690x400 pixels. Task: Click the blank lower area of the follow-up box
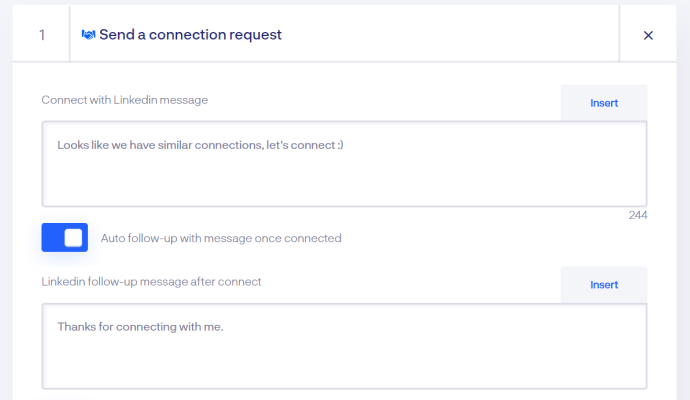[x=344, y=364]
